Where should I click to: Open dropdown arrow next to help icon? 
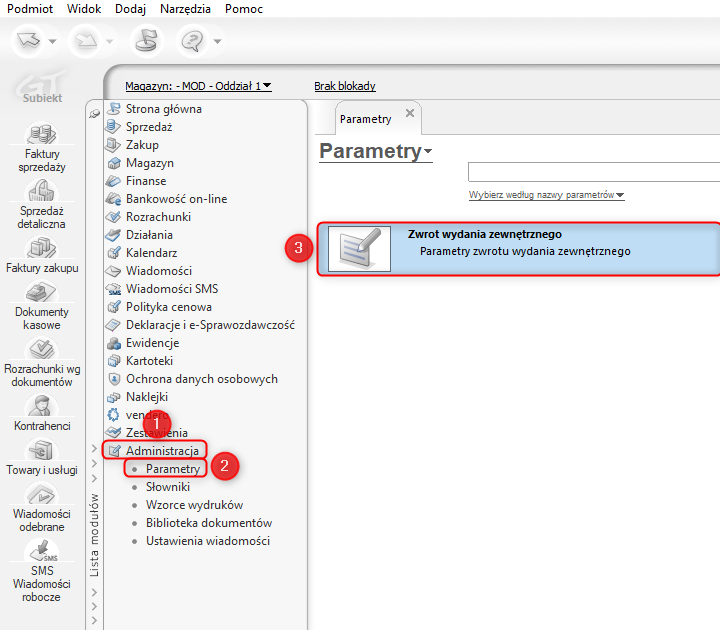[x=218, y=41]
